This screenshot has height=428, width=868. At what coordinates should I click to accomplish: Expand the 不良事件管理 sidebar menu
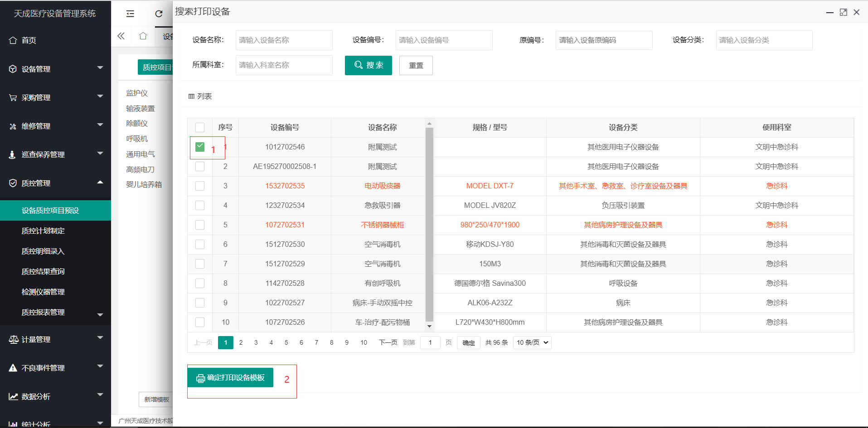(100, 366)
